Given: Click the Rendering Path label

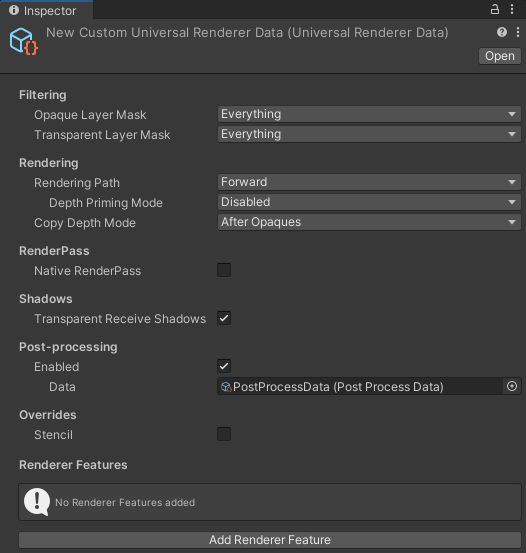Looking at the screenshot, I should pyautogui.click(x=77, y=183).
